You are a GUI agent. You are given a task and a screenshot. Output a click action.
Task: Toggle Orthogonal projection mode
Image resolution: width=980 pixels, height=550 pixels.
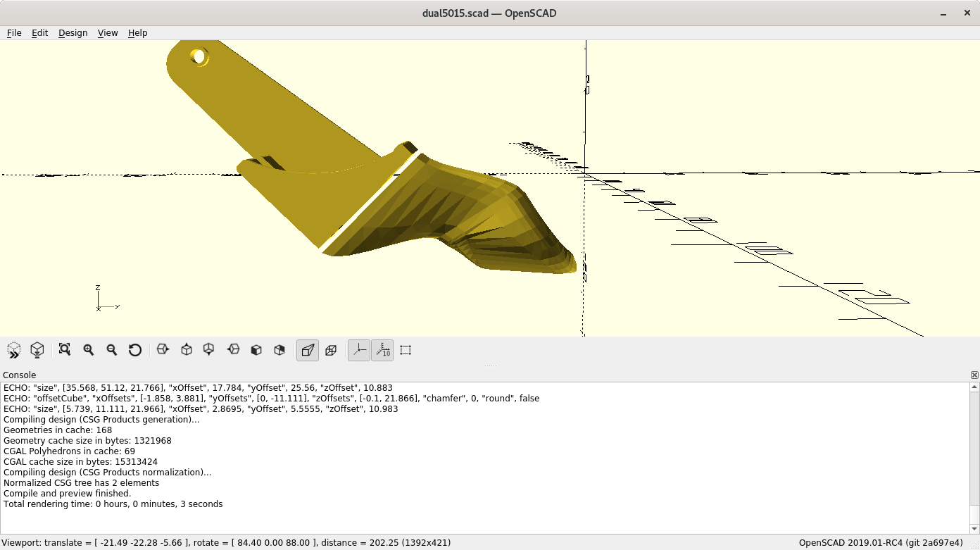pyautogui.click(x=331, y=350)
